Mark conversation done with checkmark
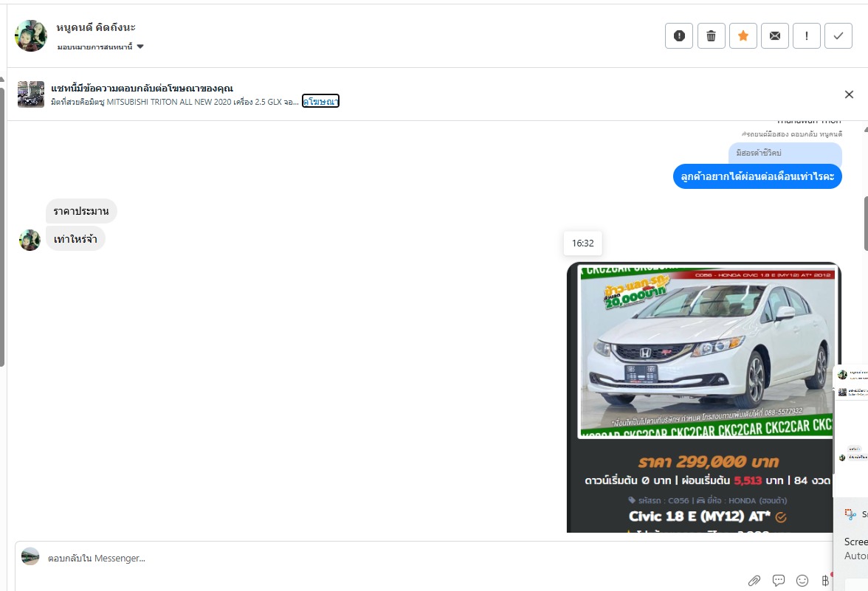The height and width of the screenshot is (591, 868). click(x=838, y=36)
